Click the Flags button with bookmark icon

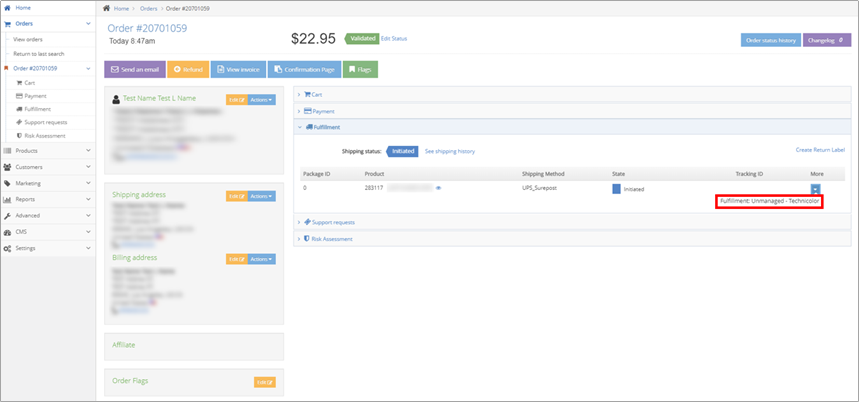[x=360, y=70]
